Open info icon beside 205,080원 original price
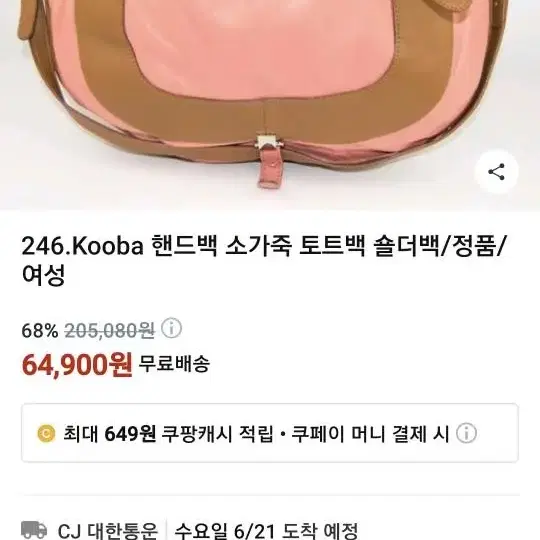The width and height of the screenshot is (540, 540). tap(172, 328)
